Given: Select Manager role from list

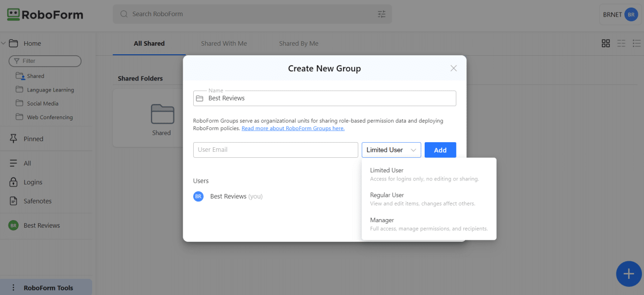Looking at the screenshot, I should 382,220.
